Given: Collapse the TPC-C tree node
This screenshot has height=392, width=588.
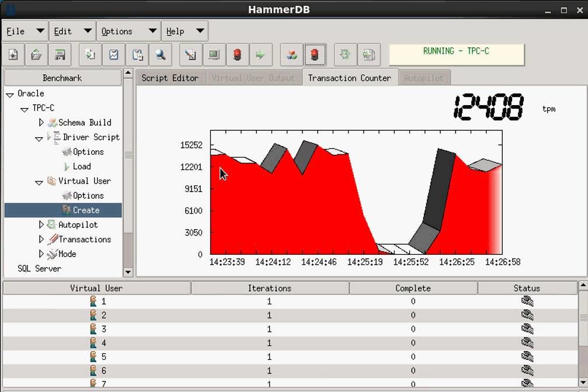Looking at the screenshot, I should pos(25,110).
